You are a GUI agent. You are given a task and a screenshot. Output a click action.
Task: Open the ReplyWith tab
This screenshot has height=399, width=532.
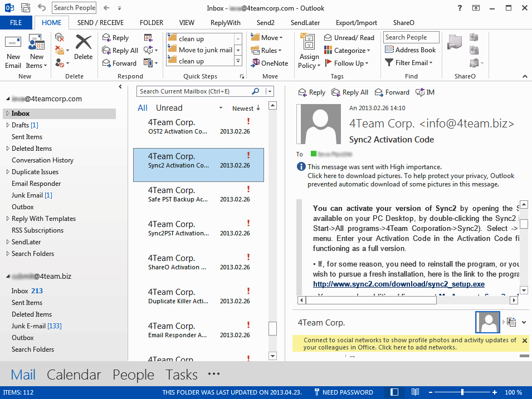point(225,23)
